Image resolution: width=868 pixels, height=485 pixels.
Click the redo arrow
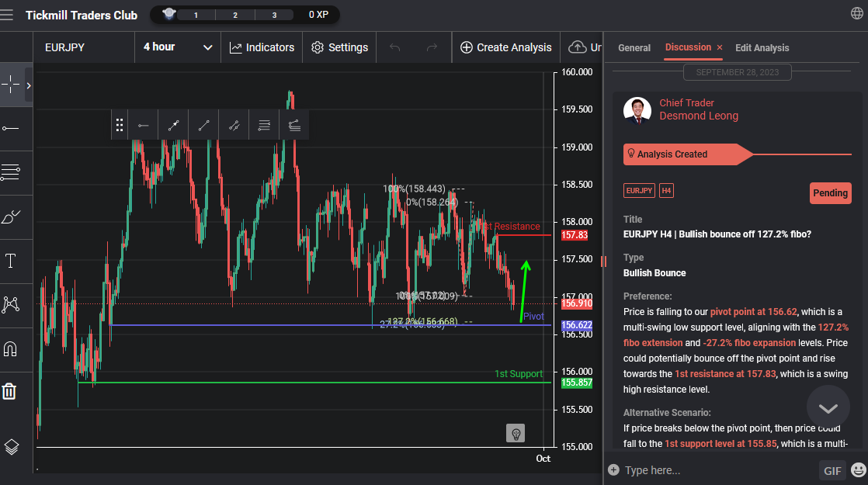(x=432, y=47)
